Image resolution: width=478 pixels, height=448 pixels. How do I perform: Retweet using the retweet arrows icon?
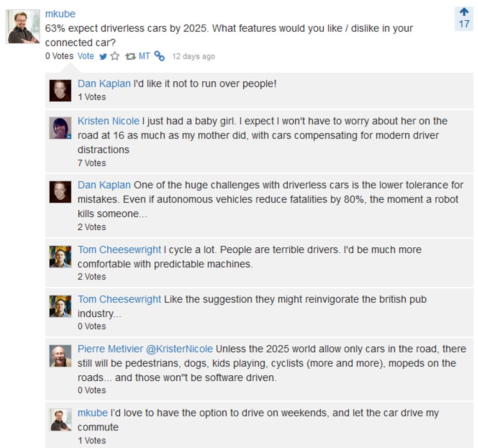(130, 56)
